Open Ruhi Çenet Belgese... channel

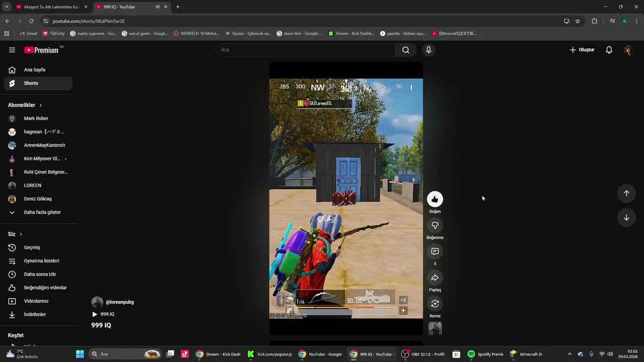point(38,172)
